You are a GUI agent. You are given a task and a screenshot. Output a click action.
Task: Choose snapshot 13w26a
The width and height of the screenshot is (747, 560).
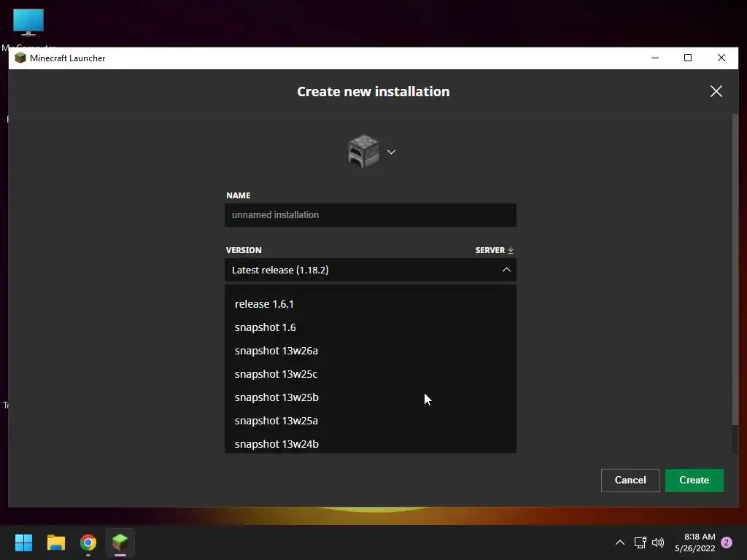(x=370, y=351)
